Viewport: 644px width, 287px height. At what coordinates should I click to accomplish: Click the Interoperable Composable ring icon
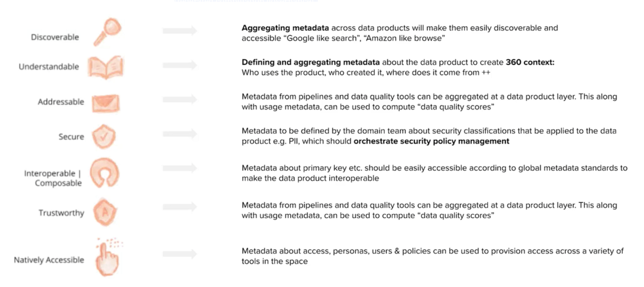[x=105, y=173]
